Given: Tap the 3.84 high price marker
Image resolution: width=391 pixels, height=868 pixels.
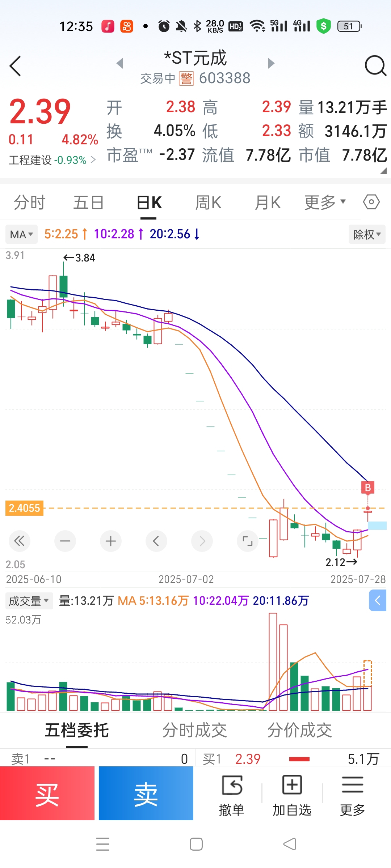Looking at the screenshot, I should pos(79,258).
